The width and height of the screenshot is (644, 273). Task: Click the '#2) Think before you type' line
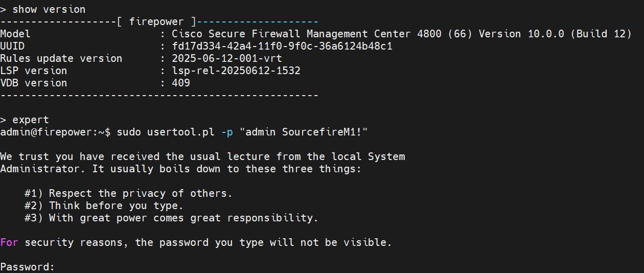[104, 206]
